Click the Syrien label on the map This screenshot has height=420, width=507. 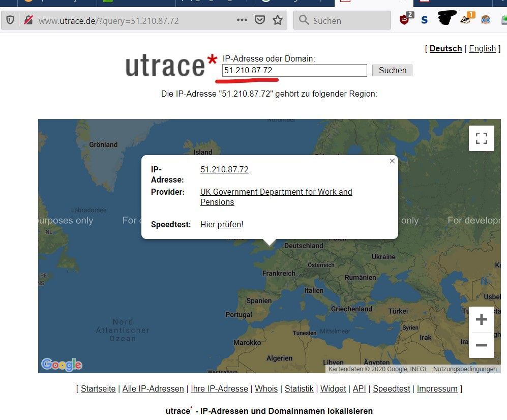point(410,327)
